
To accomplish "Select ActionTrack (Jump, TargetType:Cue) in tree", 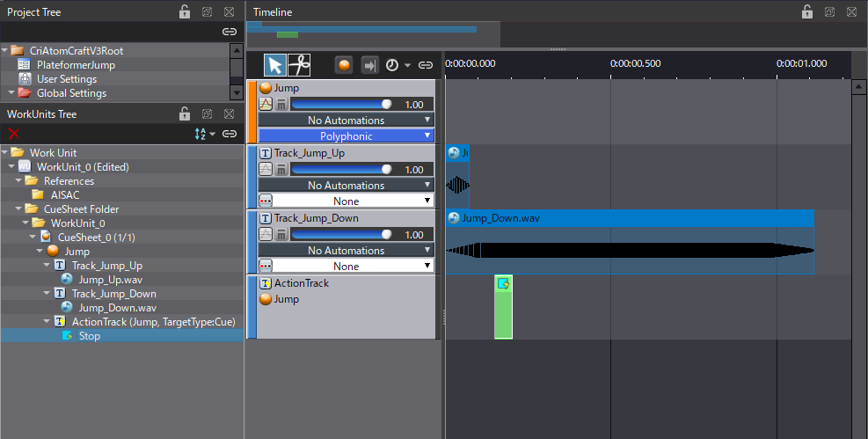I will tap(153, 322).
